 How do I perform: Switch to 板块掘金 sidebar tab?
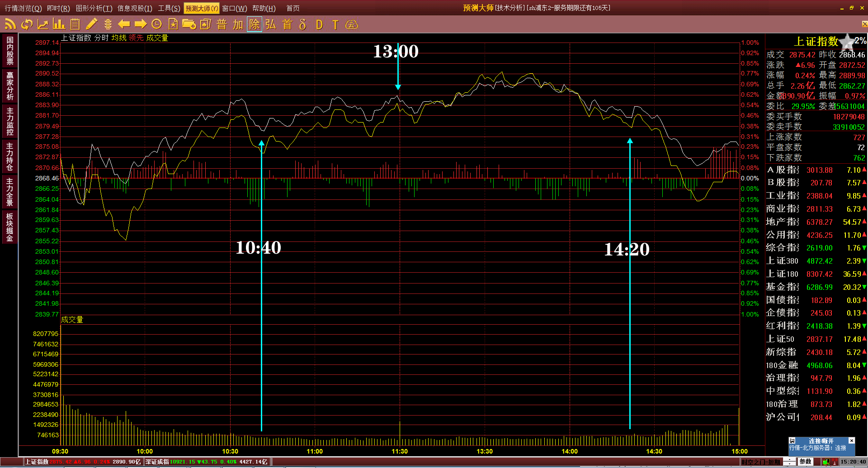(9, 227)
